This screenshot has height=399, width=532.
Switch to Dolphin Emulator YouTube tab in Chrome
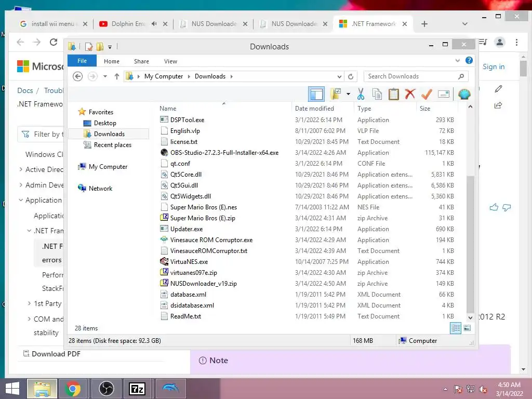128,24
